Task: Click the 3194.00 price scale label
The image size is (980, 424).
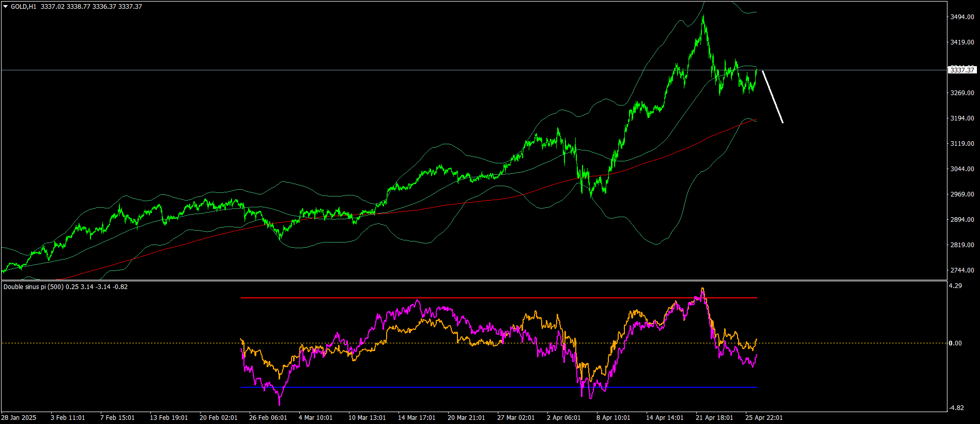Action: pyautogui.click(x=962, y=118)
